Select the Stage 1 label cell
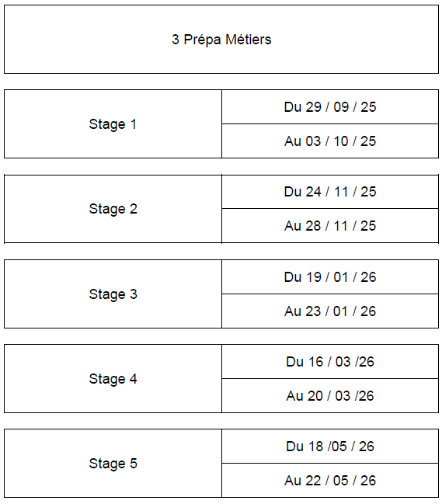 (113, 123)
